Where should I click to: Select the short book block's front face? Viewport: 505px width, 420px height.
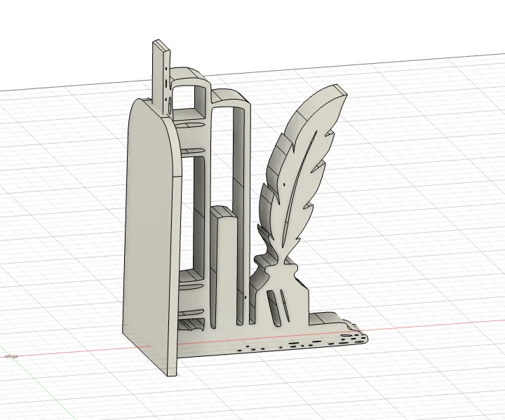coord(228,271)
